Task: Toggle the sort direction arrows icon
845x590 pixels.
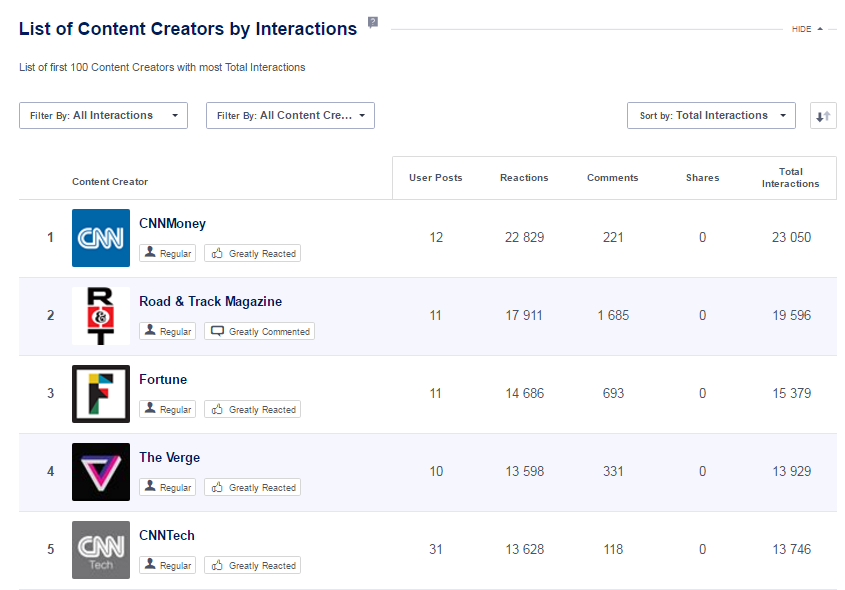Action: coord(823,115)
